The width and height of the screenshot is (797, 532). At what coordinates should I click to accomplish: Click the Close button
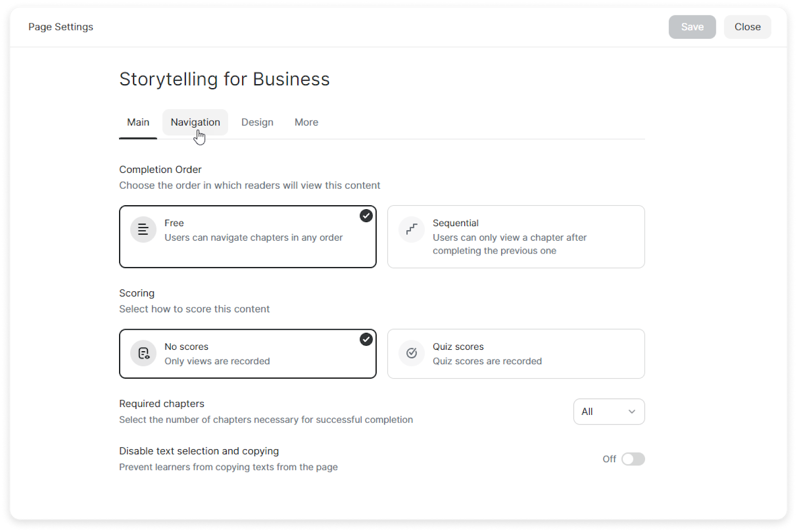747,27
